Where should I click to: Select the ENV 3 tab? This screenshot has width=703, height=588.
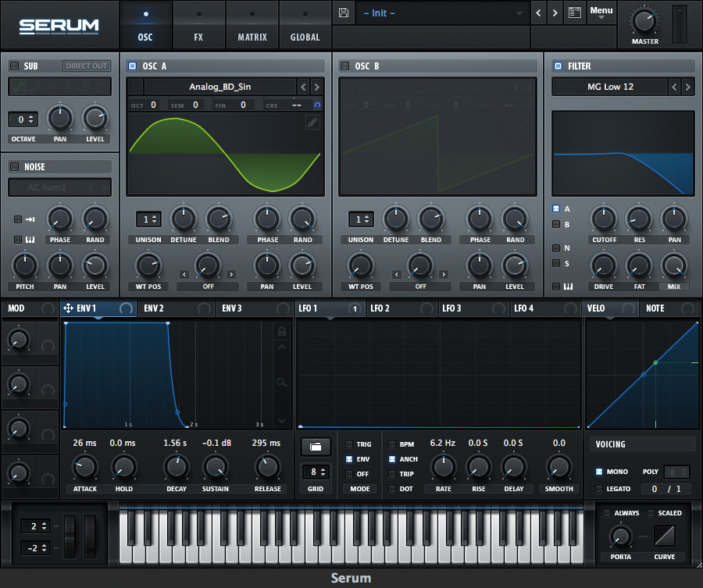click(x=254, y=308)
